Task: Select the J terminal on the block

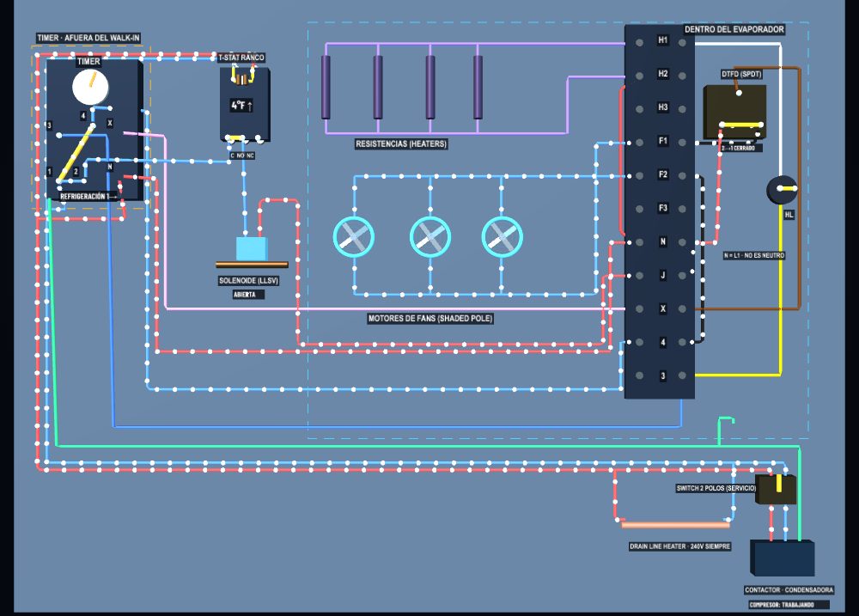Action: point(662,275)
